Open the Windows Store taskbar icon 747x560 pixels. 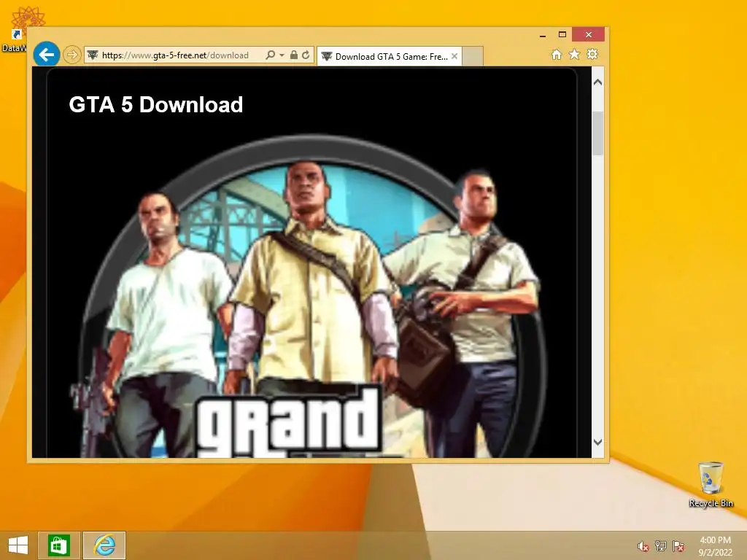click(58, 545)
